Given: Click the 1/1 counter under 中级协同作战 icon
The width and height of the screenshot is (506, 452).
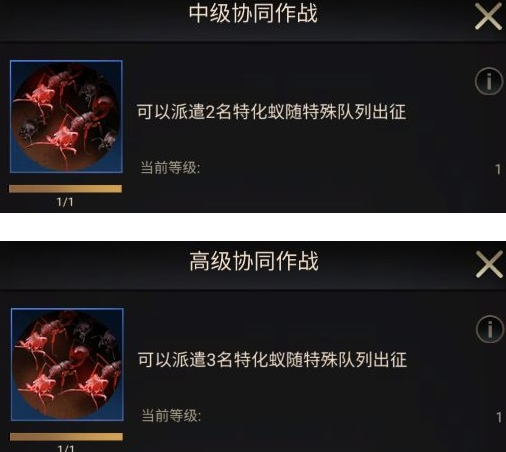Looking at the screenshot, I should 65,202.
